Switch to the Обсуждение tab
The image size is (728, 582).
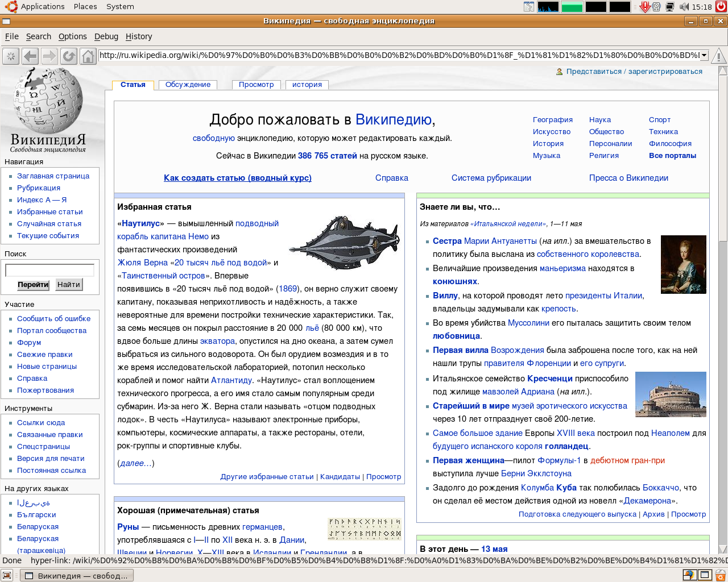pos(188,85)
